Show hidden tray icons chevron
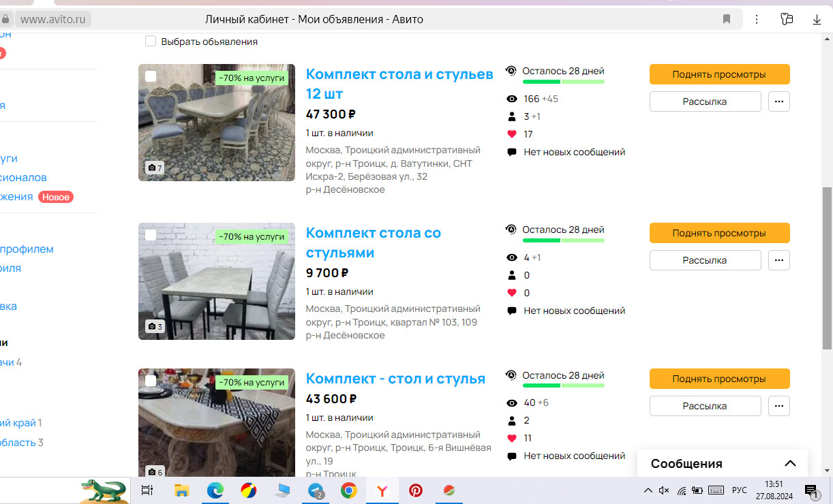Image resolution: width=833 pixels, height=504 pixels. click(x=648, y=490)
